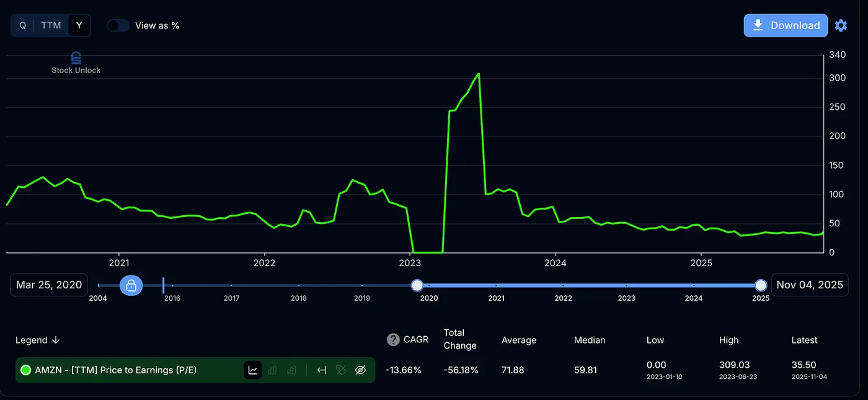Click the Median value 59.81

point(586,370)
